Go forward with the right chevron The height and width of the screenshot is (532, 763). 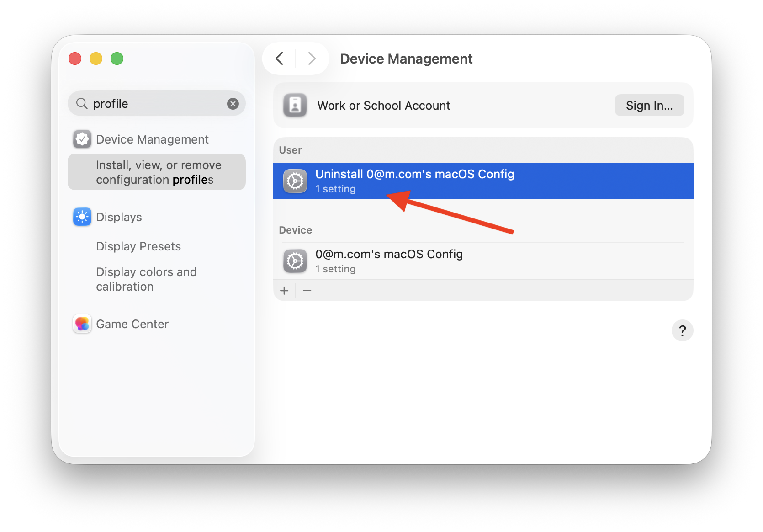tap(312, 59)
